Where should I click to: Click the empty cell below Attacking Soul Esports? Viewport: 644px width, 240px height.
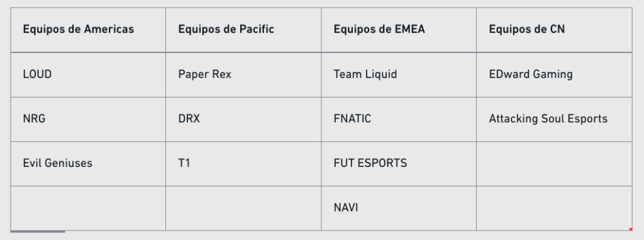click(x=555, y=164)
